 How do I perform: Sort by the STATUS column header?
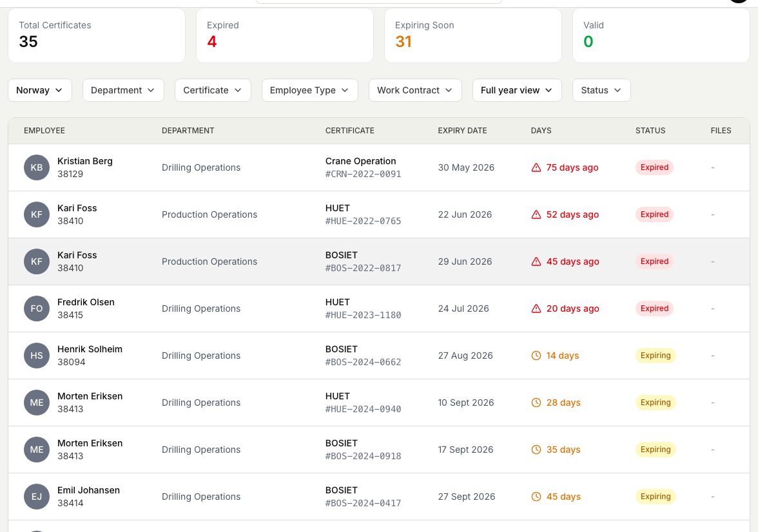[x=650, y=131]
